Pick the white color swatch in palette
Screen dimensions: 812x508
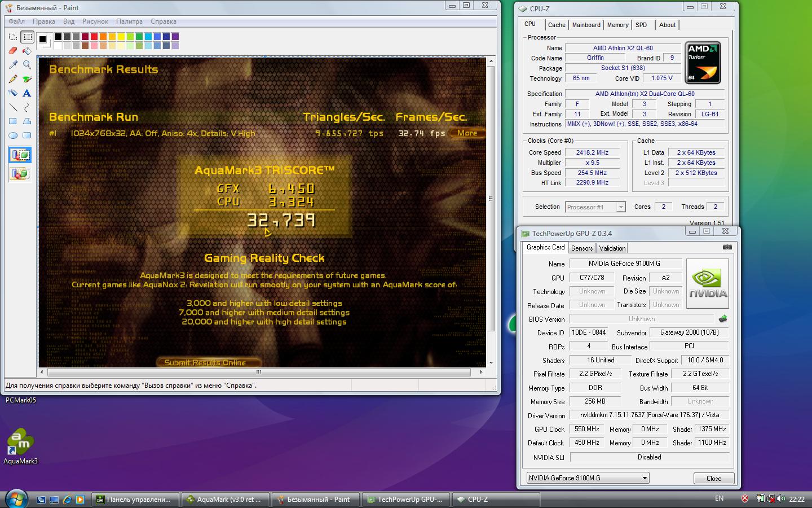(58, 46)
